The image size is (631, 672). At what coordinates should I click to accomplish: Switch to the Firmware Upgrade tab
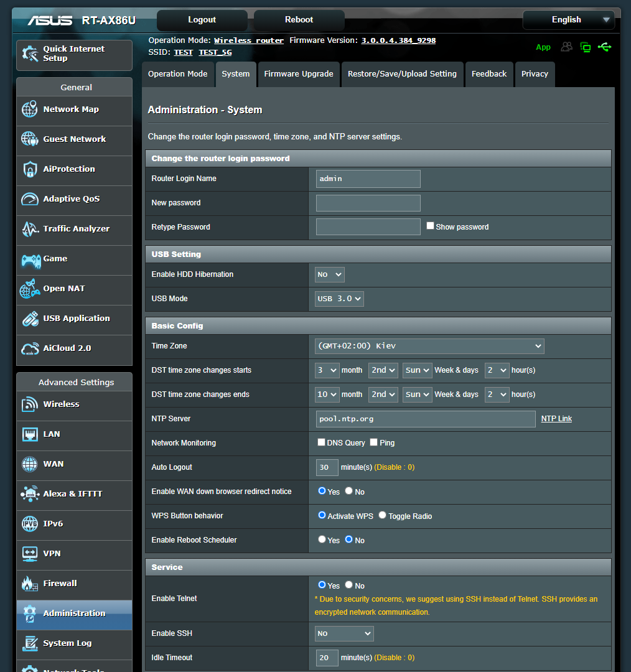[299, 74]
